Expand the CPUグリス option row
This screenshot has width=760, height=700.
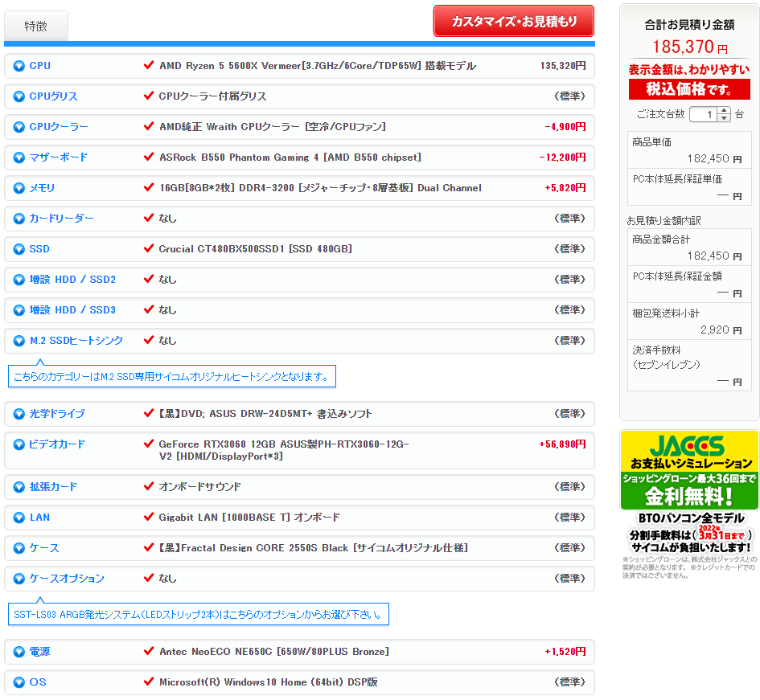tap(53, 96)
